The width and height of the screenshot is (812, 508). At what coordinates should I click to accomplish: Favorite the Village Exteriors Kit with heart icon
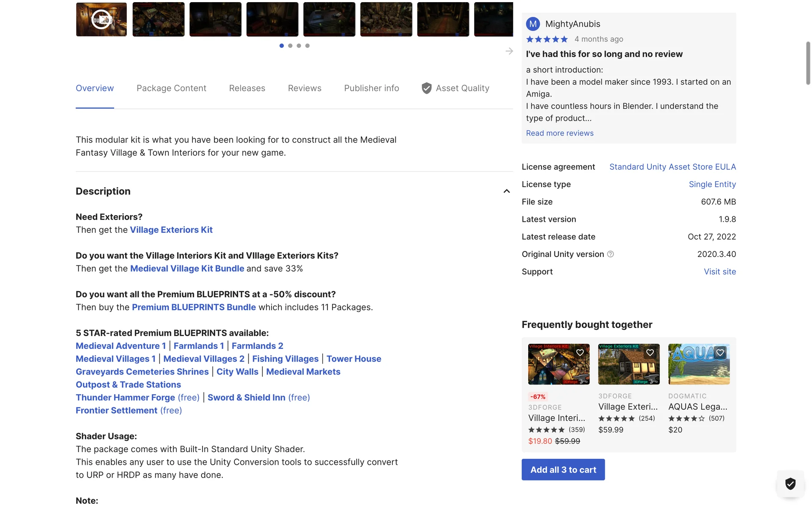coord(650,352)
